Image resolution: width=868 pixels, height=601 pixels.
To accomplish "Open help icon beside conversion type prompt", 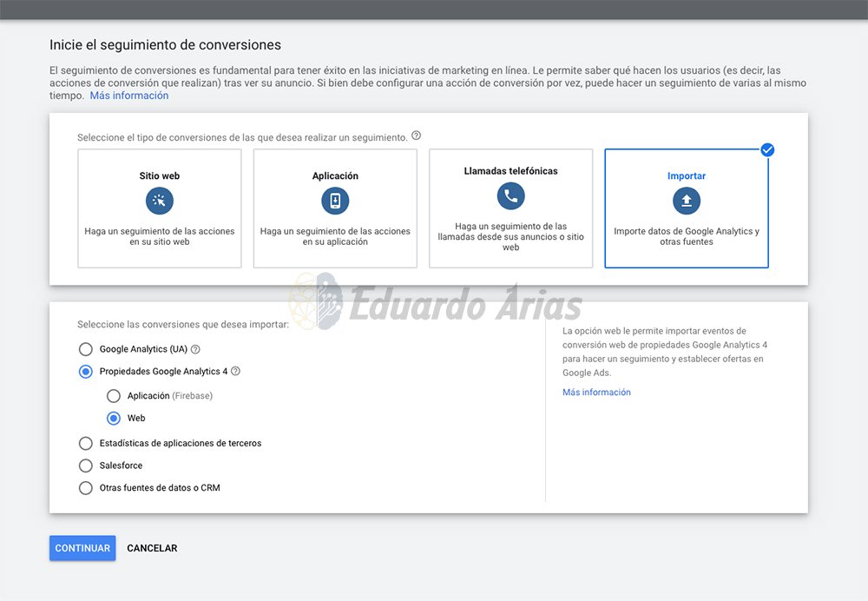I will [x=417, y=135].
